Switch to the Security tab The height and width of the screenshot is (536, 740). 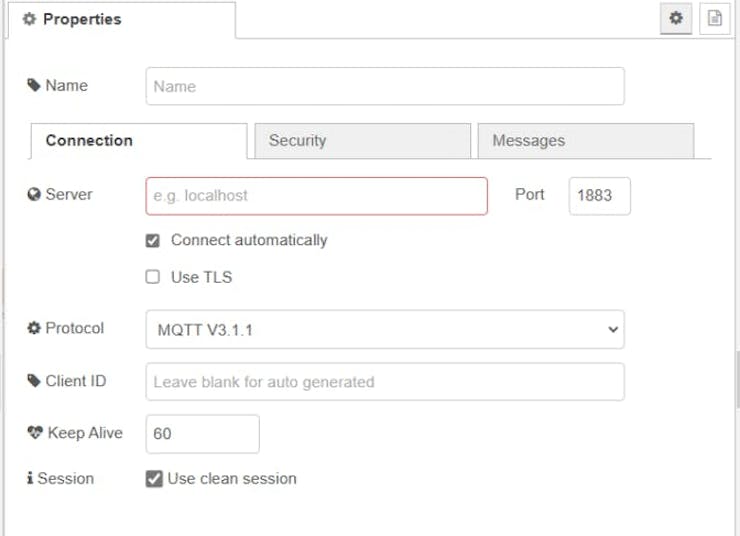pos(362,141)
